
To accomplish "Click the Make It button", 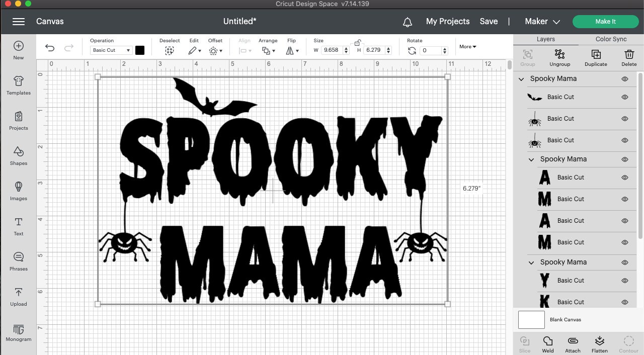I will click(x=605, y=21).
